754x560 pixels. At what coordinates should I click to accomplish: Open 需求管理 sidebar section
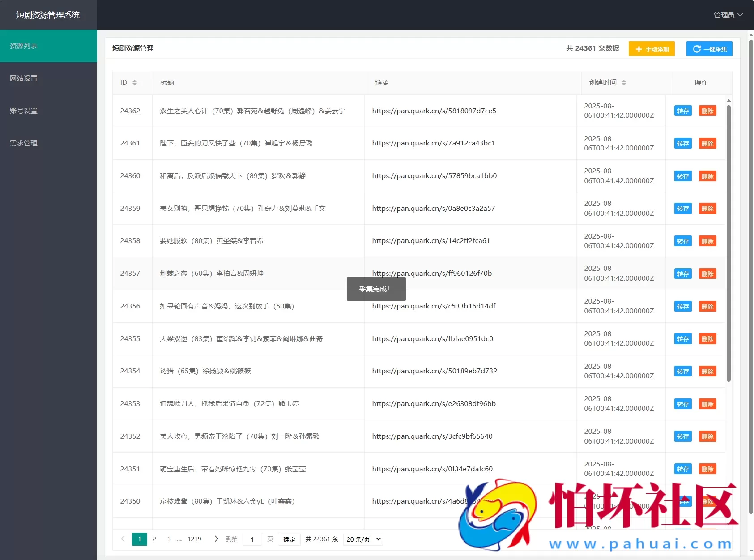pos(23,143)
